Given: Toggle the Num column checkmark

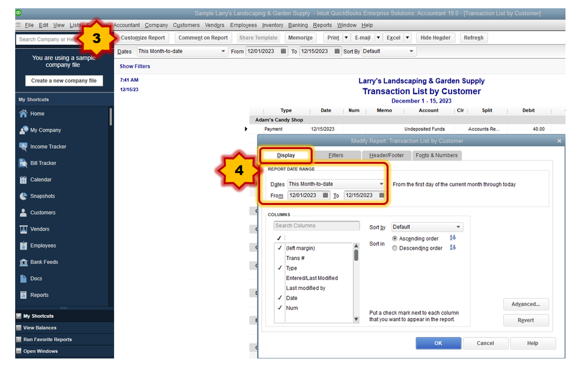Looking at the screenshot, I should (x=280, y=308).
